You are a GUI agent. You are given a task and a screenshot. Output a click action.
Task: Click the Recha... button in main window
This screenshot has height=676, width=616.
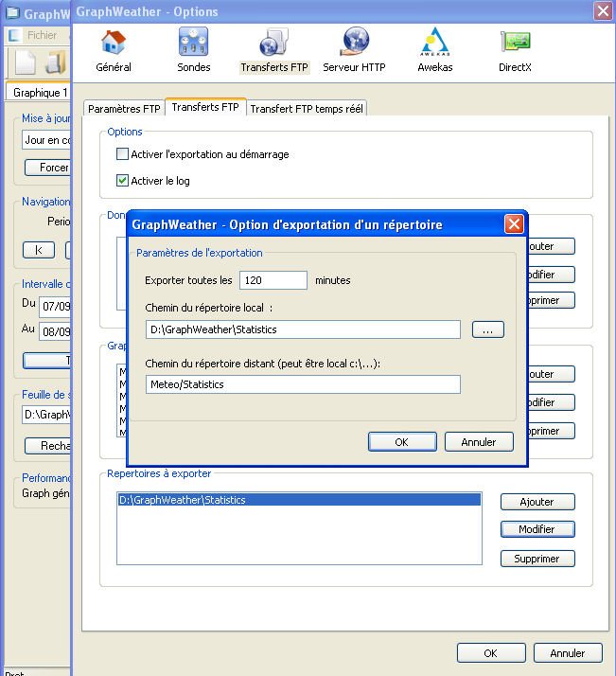click(48, 446)
